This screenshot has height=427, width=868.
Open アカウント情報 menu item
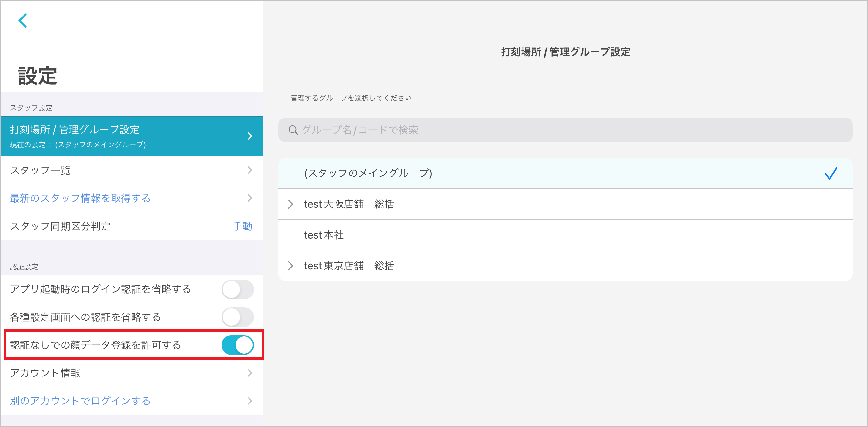tap(132, 373)
